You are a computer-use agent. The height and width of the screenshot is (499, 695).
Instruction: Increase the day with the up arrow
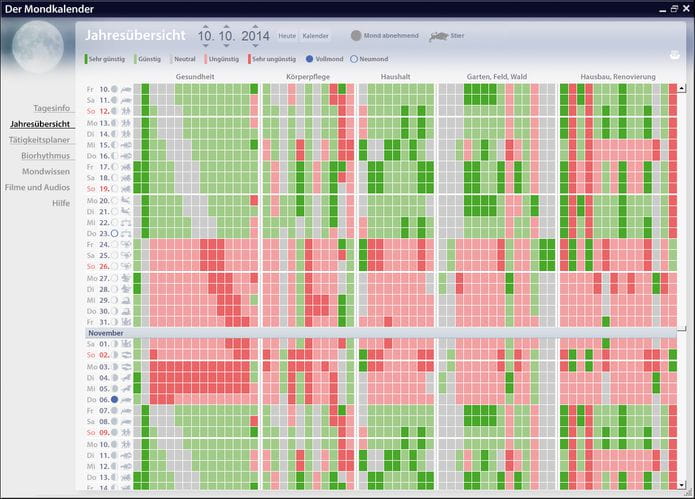(205, 25)
